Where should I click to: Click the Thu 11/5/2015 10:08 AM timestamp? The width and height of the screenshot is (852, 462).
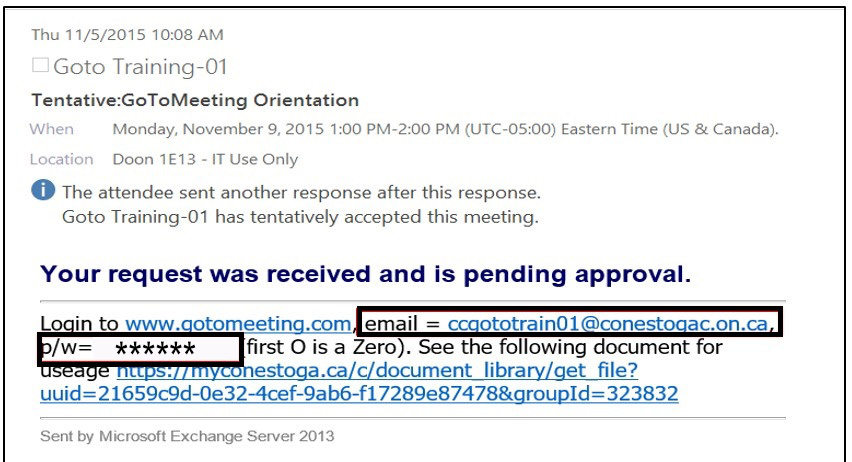[127, 35]
